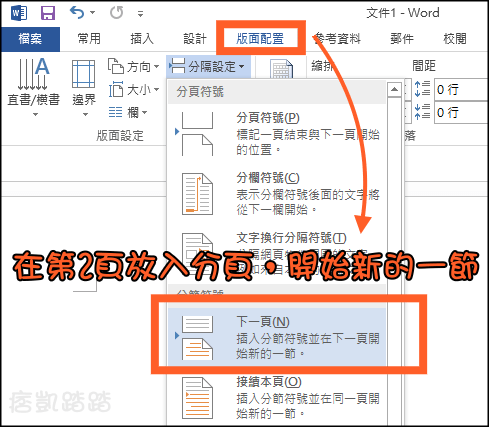Choose 分頁符號(P) page break option
Image resolution: width=489 pixels, height=427 pixels.
point(277,134)
